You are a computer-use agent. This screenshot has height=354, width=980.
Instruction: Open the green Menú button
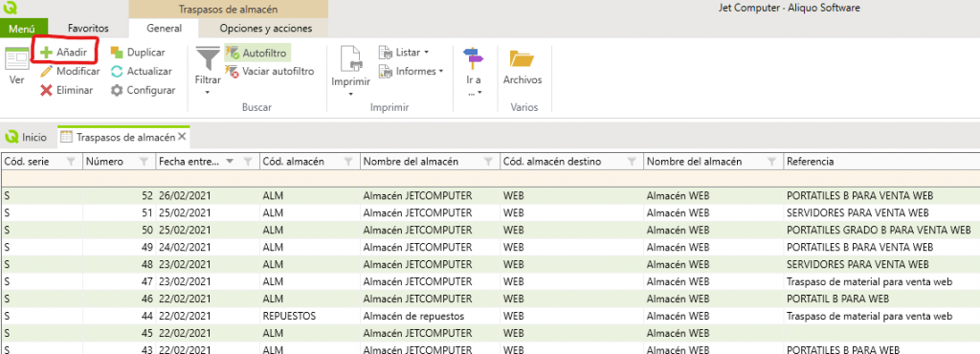(24, 29)
